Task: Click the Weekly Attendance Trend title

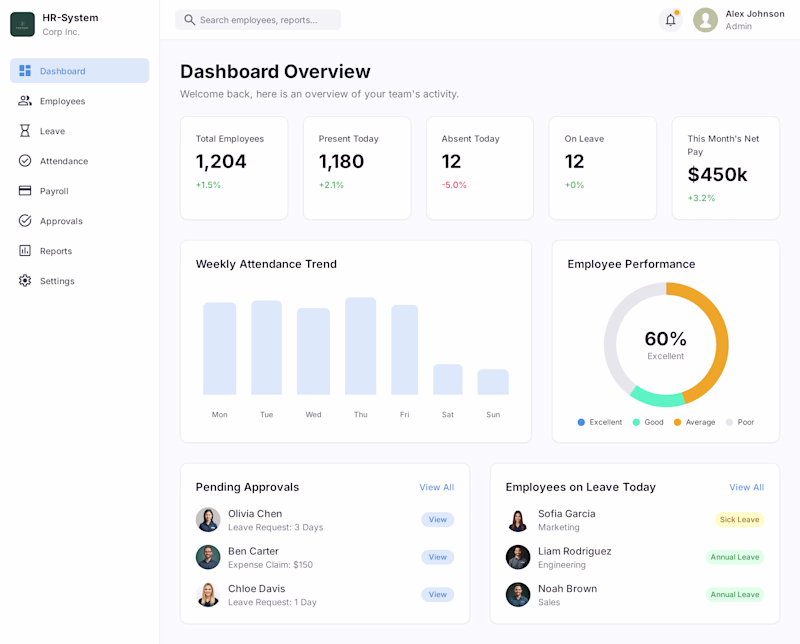Action: pos(266,264)
